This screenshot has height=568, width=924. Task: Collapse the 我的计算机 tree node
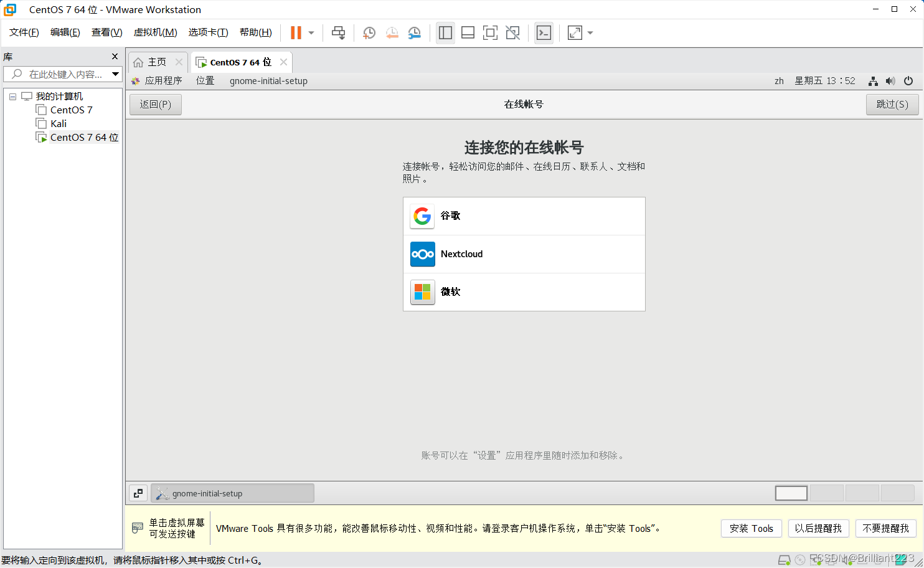(12, 97)
